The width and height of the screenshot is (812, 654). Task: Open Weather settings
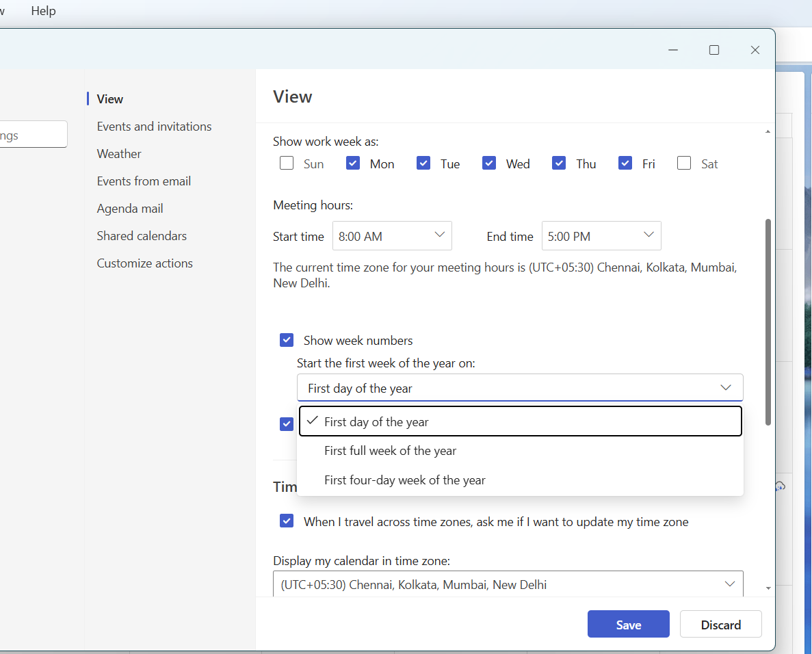[x=119, y=154]
